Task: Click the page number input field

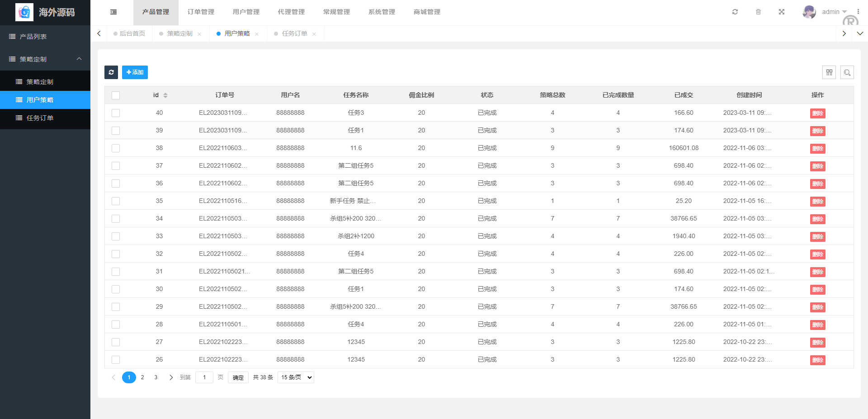Action: pos(204,377)
